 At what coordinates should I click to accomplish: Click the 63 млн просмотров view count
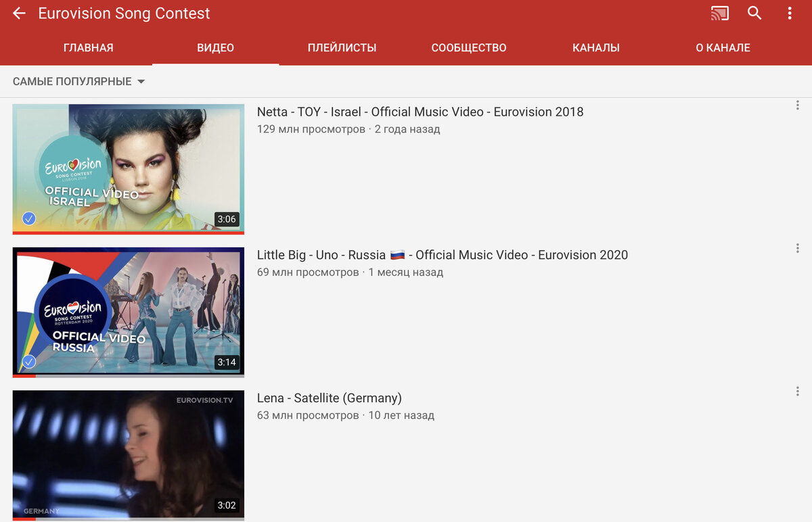click(308, 415)
